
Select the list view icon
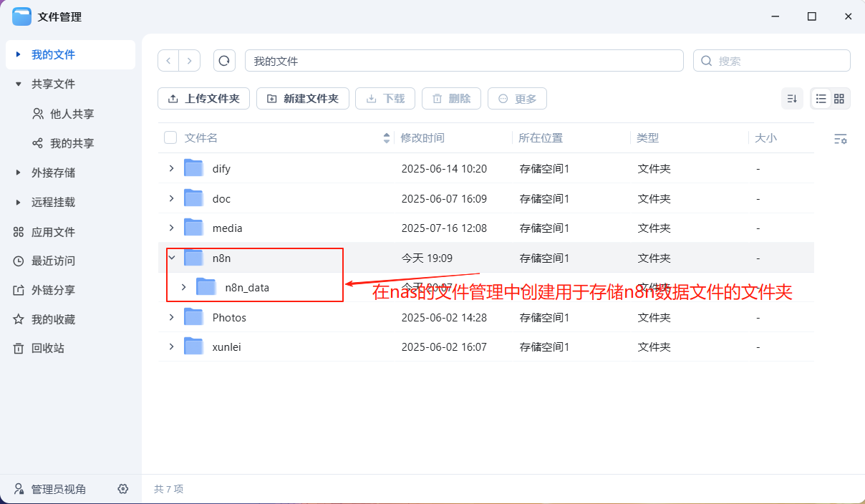tap(821, 98)
